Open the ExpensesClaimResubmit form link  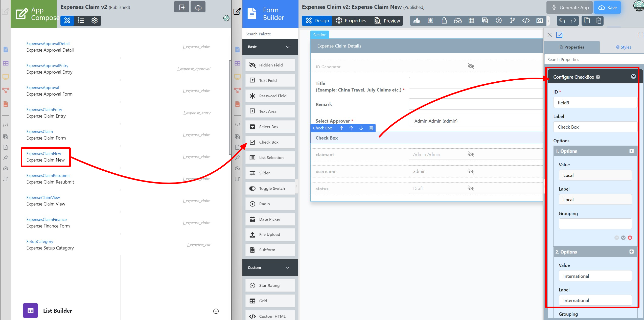(x=48, y=175)
